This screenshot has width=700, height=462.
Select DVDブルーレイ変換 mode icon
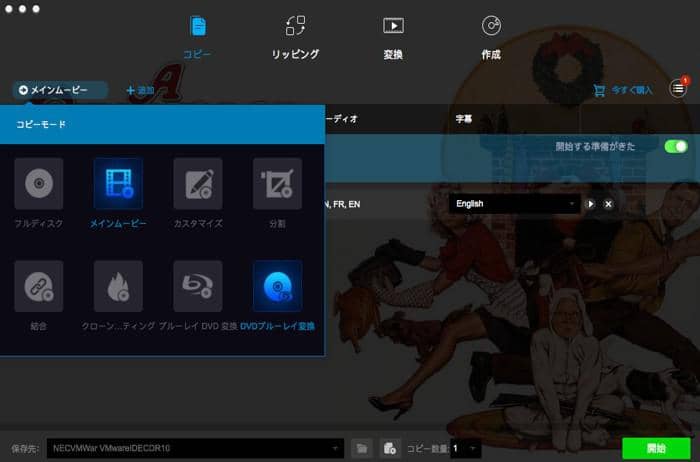click(277, 286)
